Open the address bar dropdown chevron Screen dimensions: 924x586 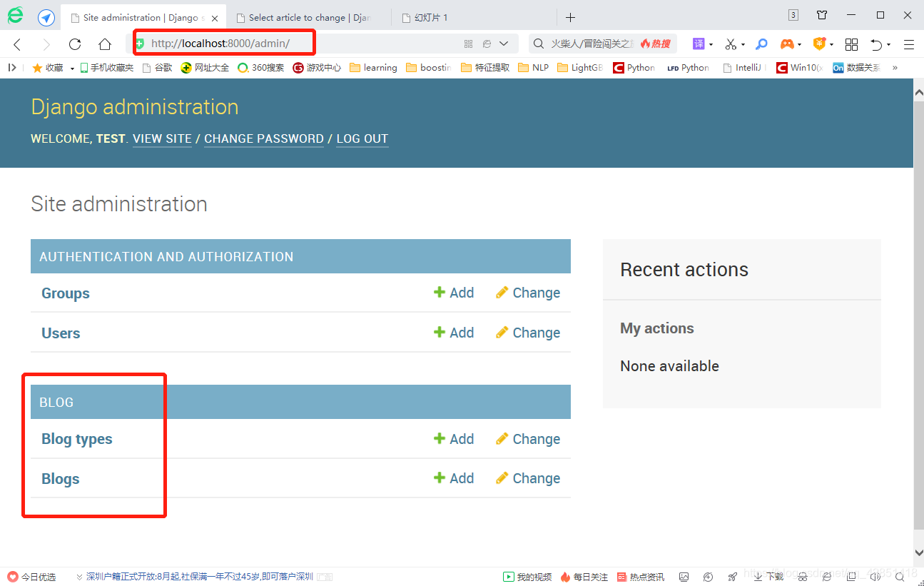click(x=504, y=44)
